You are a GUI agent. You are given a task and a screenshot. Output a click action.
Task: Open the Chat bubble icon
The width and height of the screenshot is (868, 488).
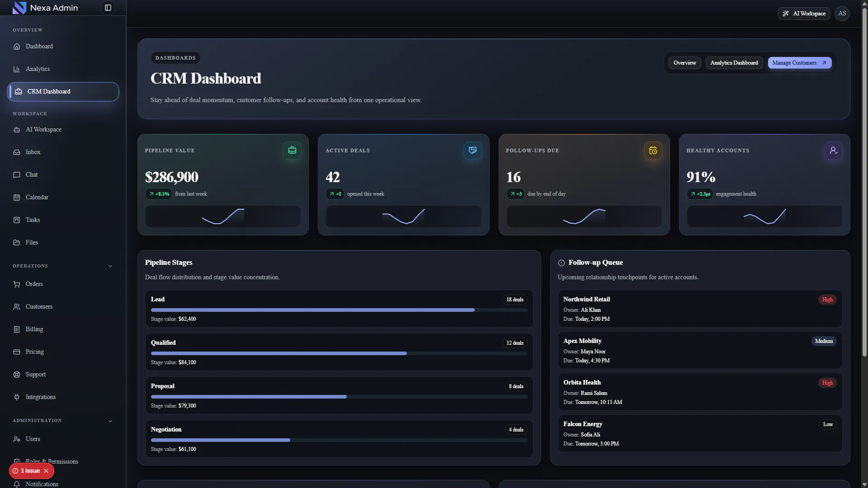click(17, 175)
